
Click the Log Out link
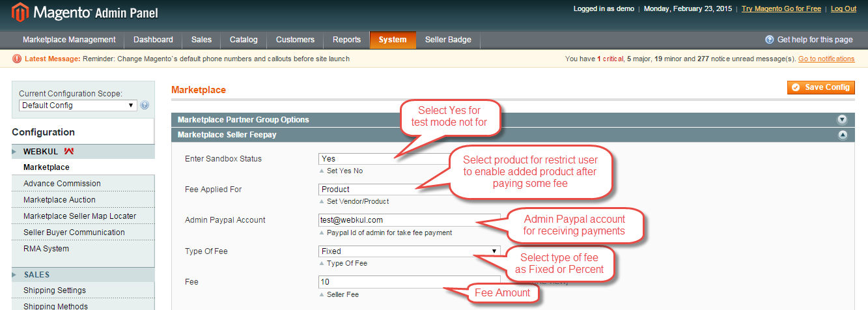(x=843, y=8)
